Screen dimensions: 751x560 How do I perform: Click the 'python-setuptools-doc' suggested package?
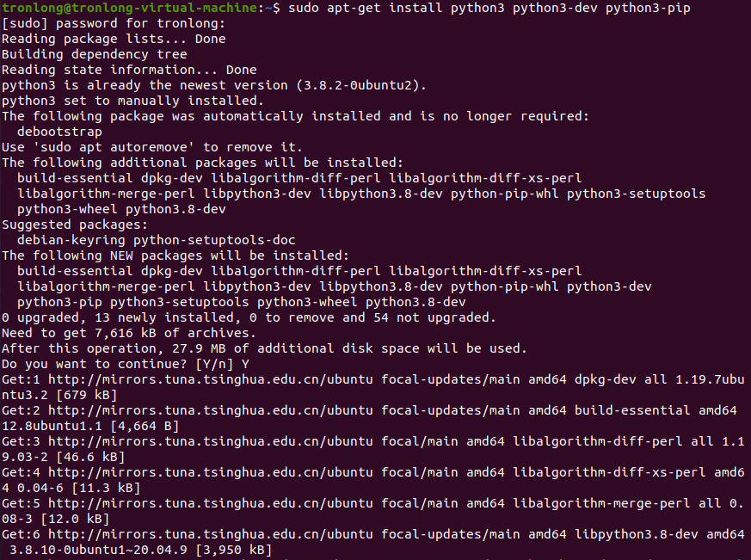[214, 240]
